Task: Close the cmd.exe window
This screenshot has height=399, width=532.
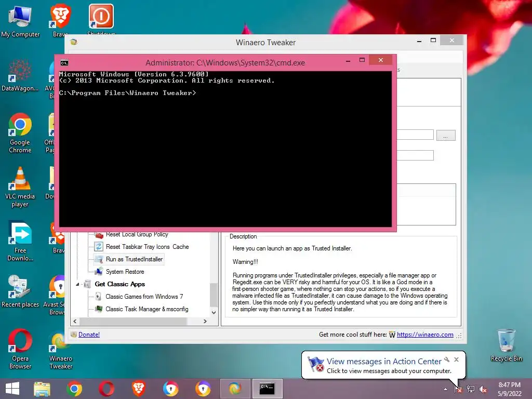Action: tap(381, 60)
